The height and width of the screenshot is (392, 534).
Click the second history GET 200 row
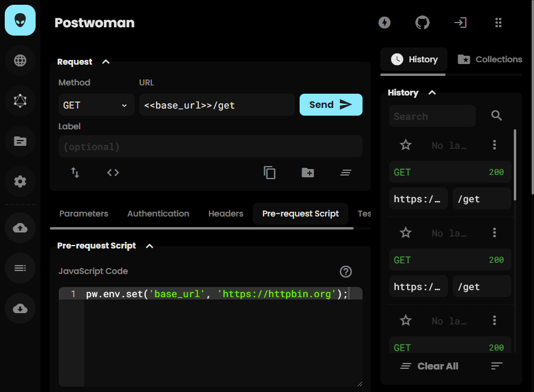click(450, 260)
